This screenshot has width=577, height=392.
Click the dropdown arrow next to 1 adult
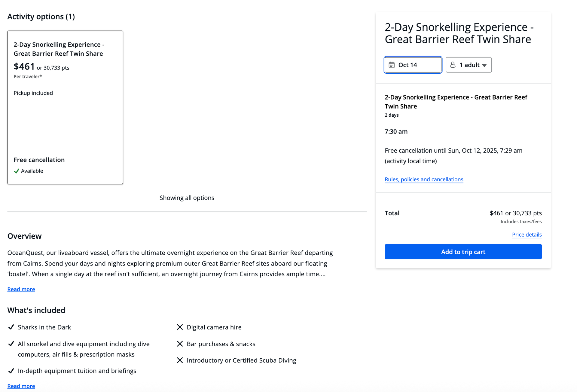tap(484, 65)
